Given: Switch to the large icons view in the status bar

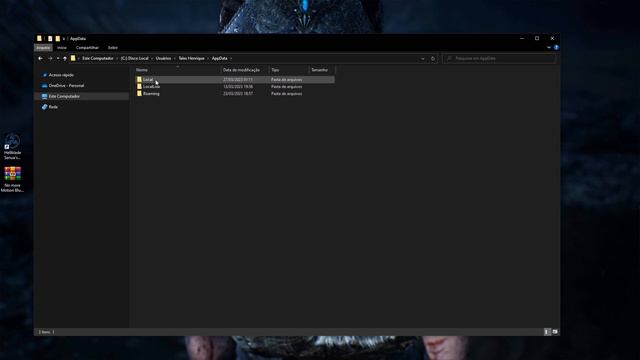Looking at the screenshot, I should point(555,332).
